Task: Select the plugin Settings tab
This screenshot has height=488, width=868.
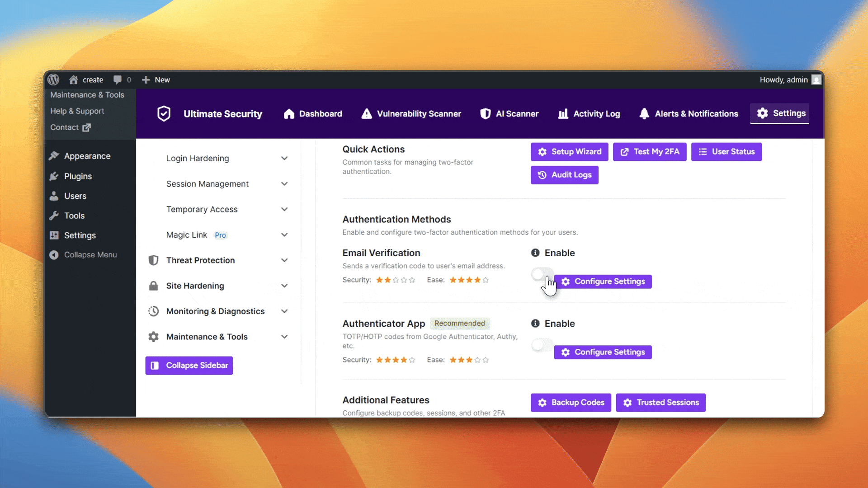Action: click(779, 113)
